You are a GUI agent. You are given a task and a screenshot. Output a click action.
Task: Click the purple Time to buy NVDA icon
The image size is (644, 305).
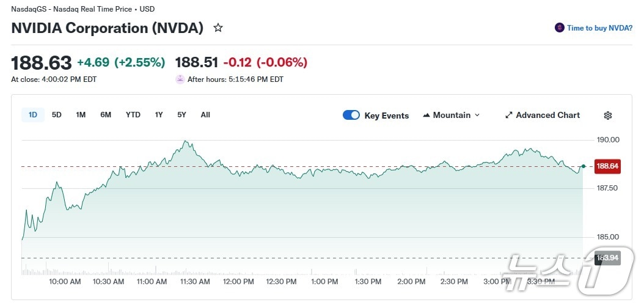click(559, 28)
